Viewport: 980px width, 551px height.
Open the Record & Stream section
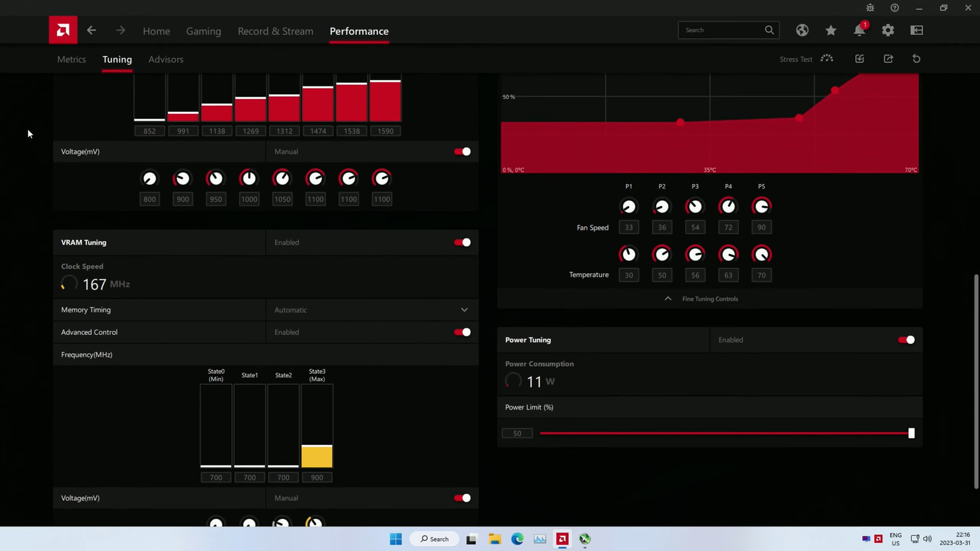pyautogui.click(x=275, y=31)
